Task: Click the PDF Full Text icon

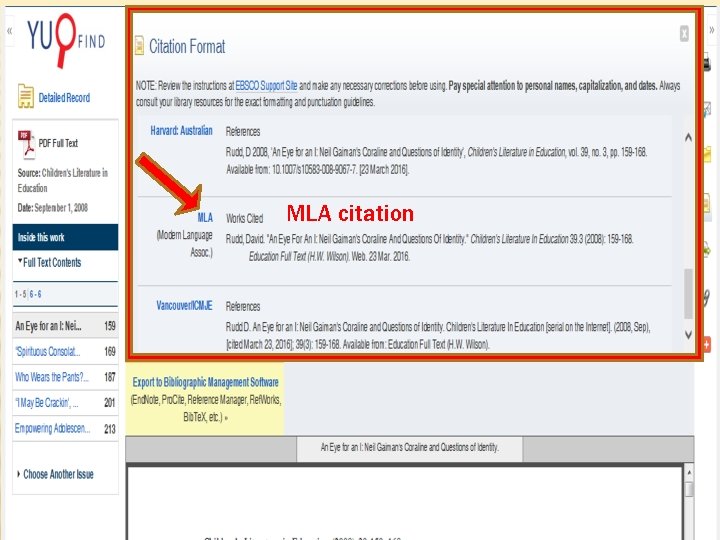Action: click(x=26, y=145)
